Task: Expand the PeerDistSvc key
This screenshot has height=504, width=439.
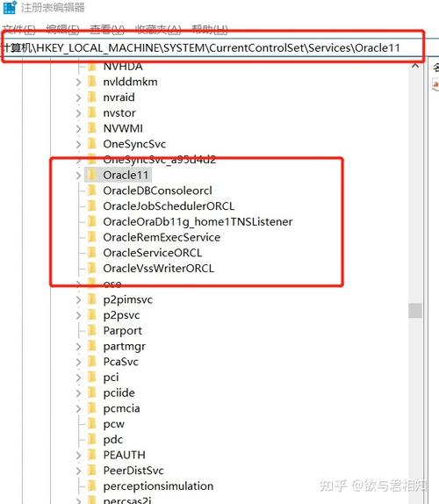Action: point(78,471)
